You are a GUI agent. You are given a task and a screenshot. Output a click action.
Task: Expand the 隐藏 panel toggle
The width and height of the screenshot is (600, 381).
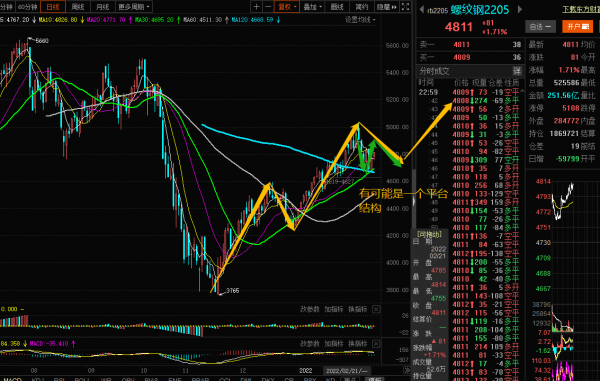(x=386, y=7)
